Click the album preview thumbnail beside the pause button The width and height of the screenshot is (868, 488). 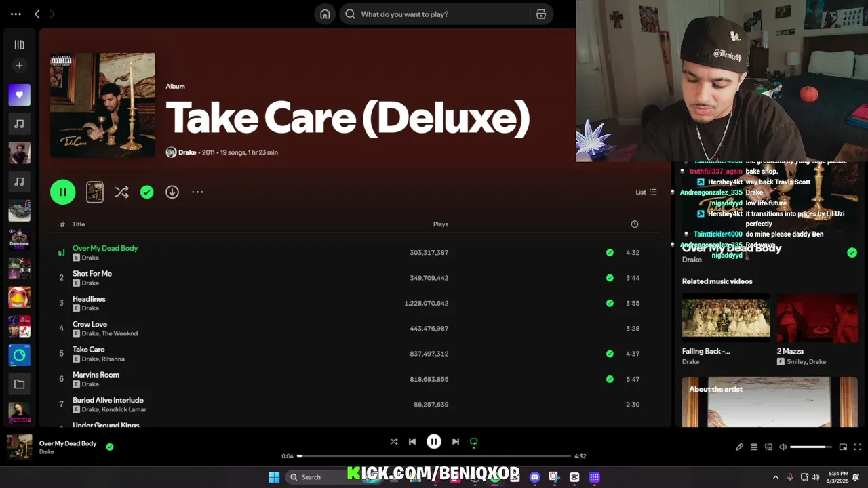pyautogui.click(x=95, y=192)
